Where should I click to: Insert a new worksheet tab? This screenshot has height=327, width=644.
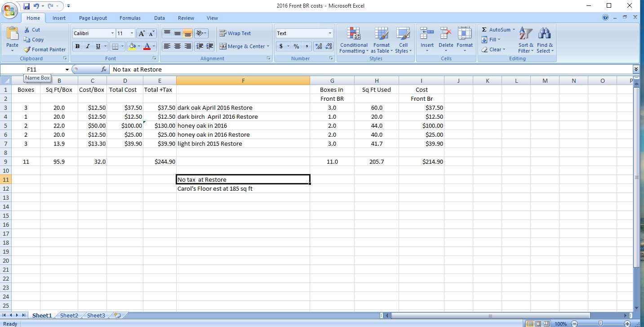118,316
